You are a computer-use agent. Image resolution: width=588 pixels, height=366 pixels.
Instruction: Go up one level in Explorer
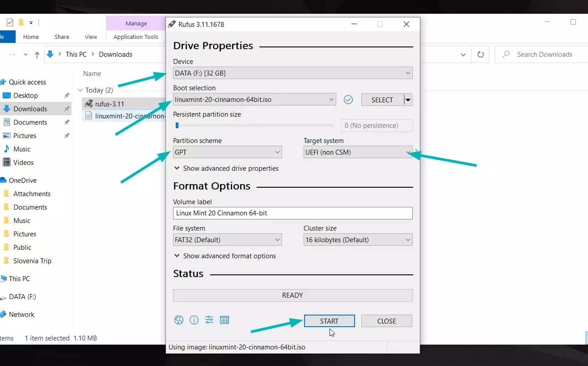[37, 55]
